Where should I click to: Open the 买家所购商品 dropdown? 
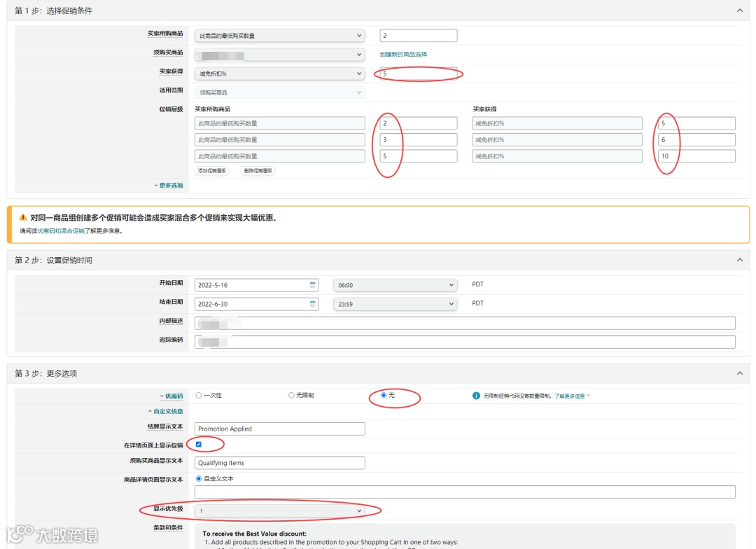(x=279, y=36)
